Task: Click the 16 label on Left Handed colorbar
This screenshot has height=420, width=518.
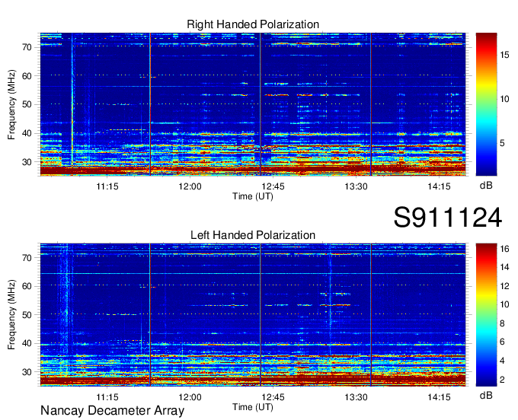Action: coord(504,249)
